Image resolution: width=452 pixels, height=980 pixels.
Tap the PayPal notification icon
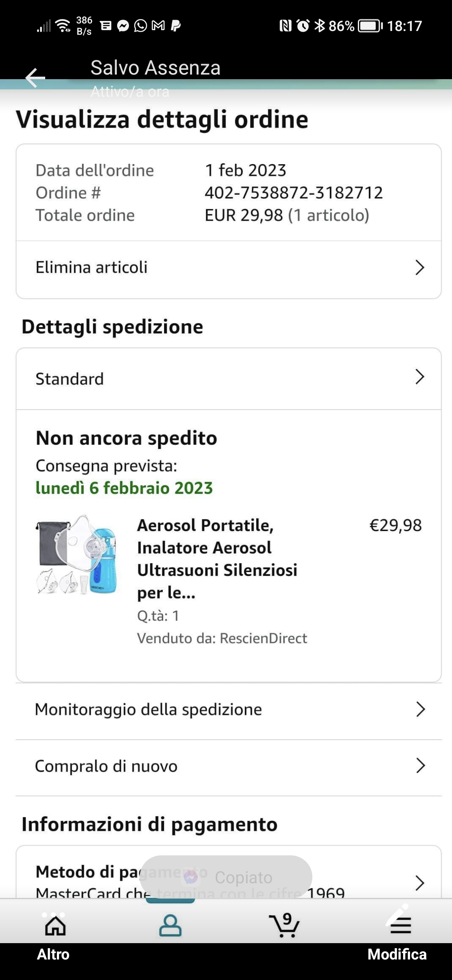point(176,26)
